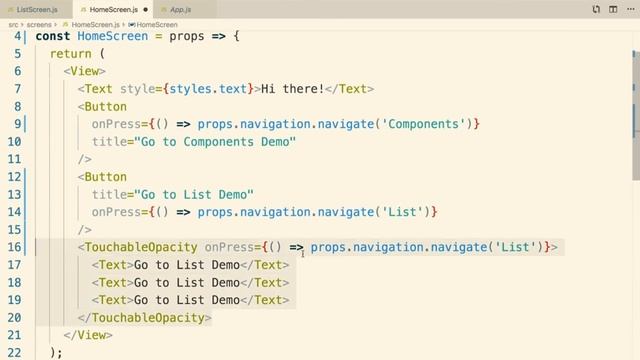Click line number 4

pos(18,36)
